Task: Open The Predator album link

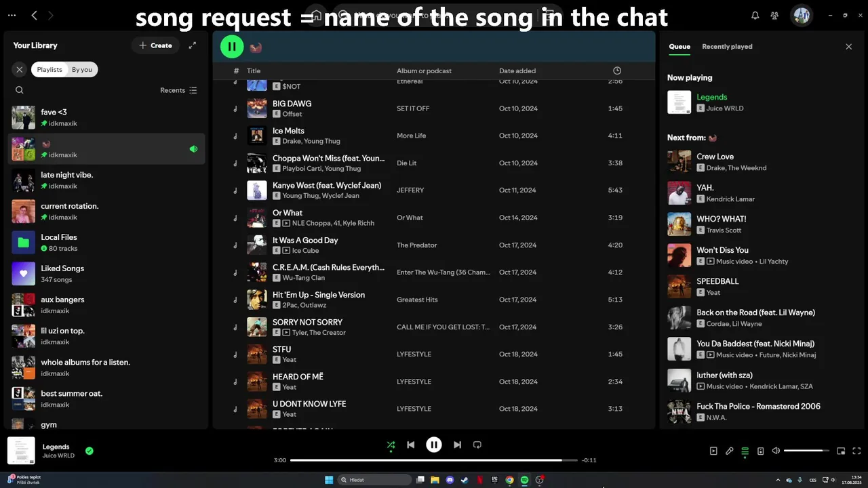Action: (x=417, y=245)
